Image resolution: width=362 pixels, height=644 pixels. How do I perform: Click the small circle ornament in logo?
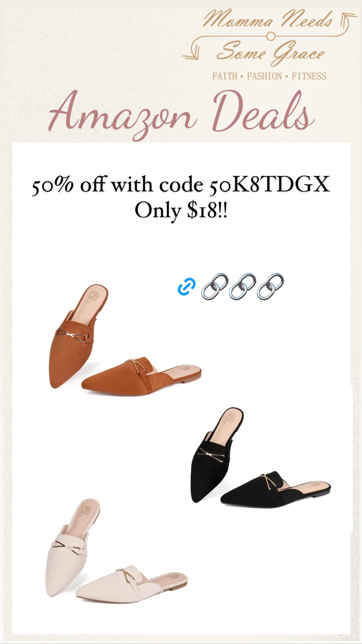270,36
